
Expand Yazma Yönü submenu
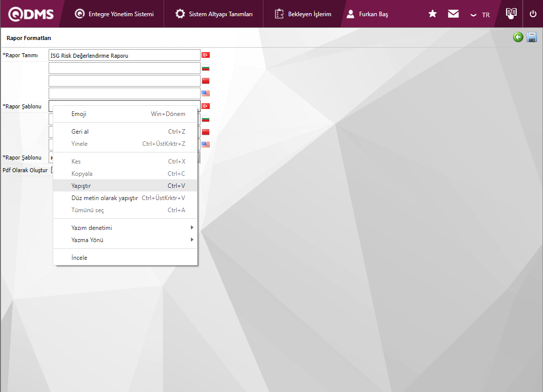point(125,240)
